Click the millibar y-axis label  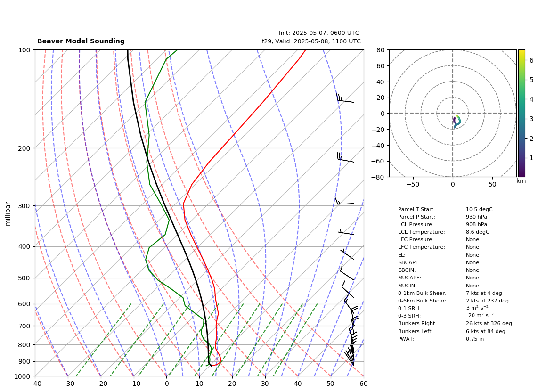[8, 214]
